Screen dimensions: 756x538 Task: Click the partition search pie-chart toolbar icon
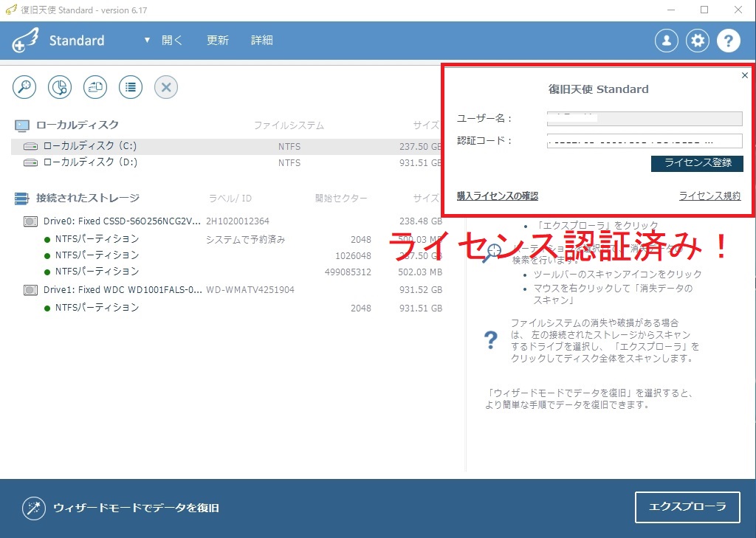click(60, 87)
